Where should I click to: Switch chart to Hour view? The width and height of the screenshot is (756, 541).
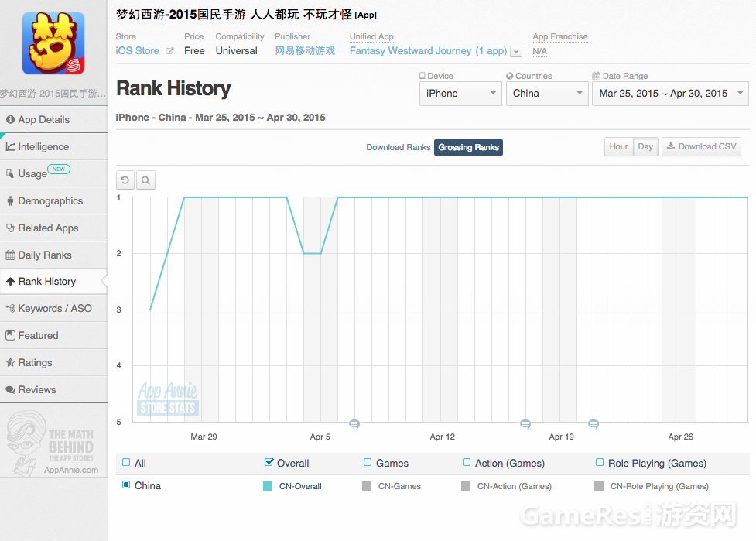(x=618, y=146)
